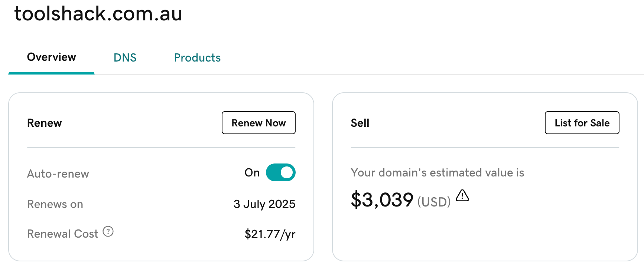The width and height of the screenshot is (644, 271).
Task: Click the Auto-renew label text
Action: [58, 173]
